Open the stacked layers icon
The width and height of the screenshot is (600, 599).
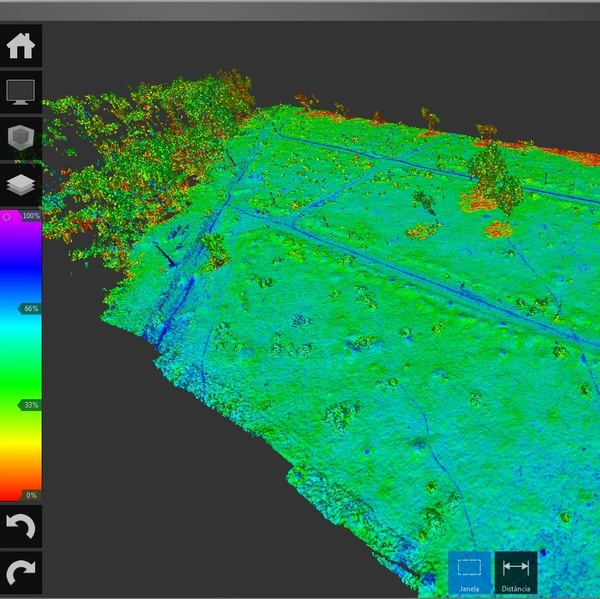click(x=20, y=185)
